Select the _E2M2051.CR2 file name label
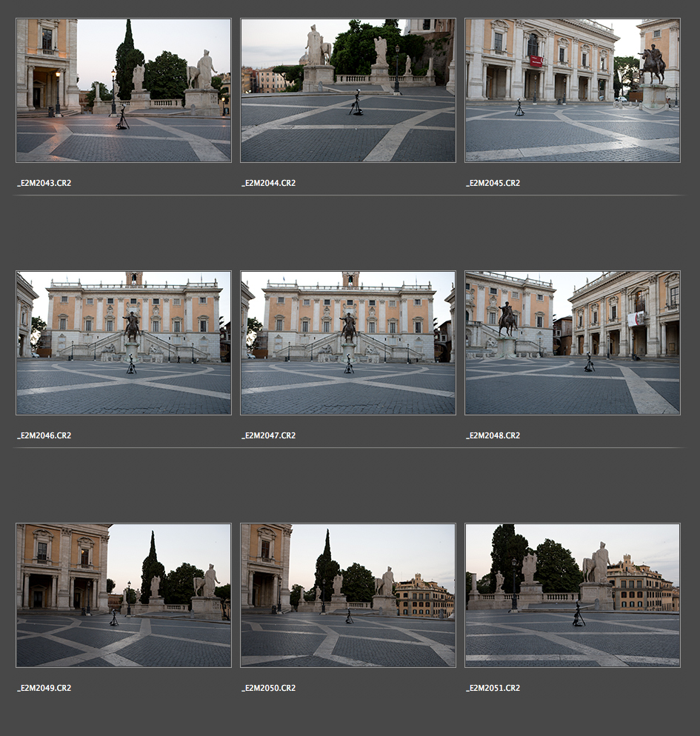The height and width of the screenshot is (736, 700). point(493,688)
